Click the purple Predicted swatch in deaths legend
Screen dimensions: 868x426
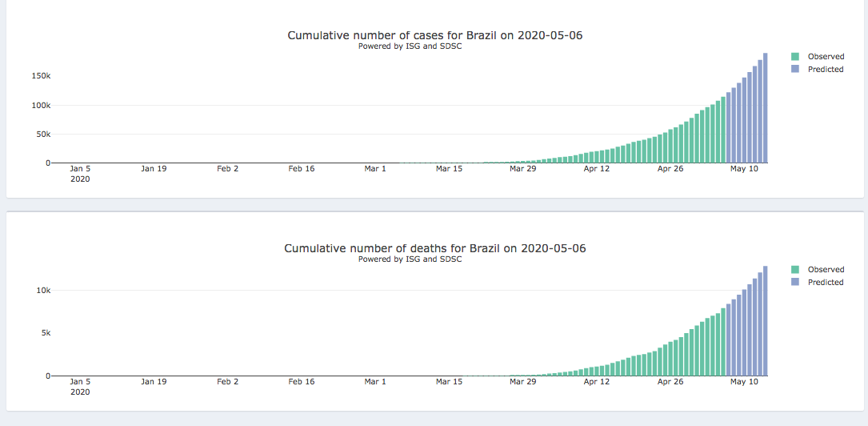coord(795,283)
